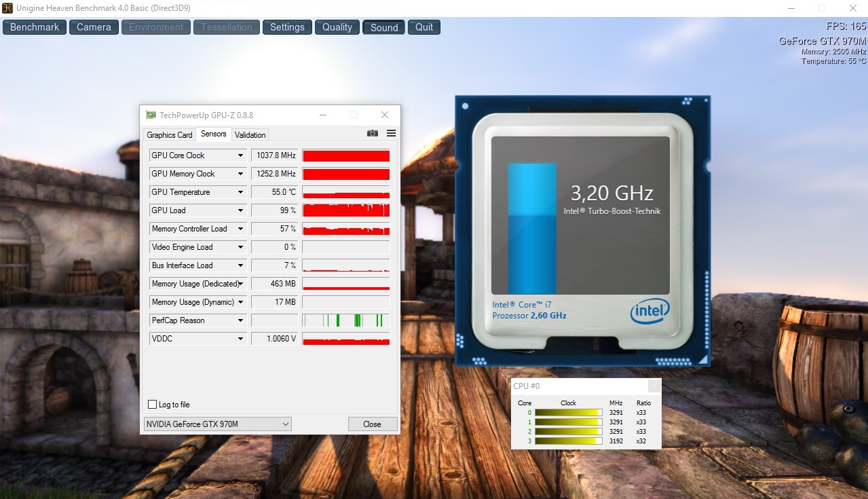This screenshot has width=868, height=499.
Task: Toggle the Sound button in Heaven
Action: 384,27
